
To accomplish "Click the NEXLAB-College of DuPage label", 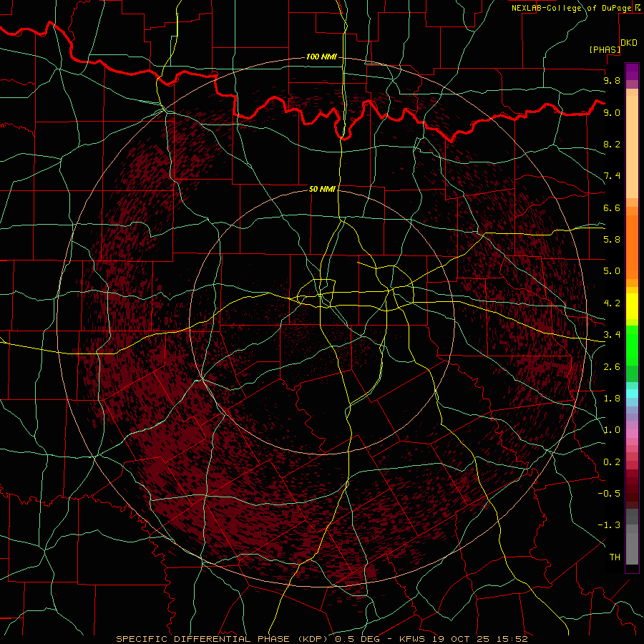I will pos(571,8).
